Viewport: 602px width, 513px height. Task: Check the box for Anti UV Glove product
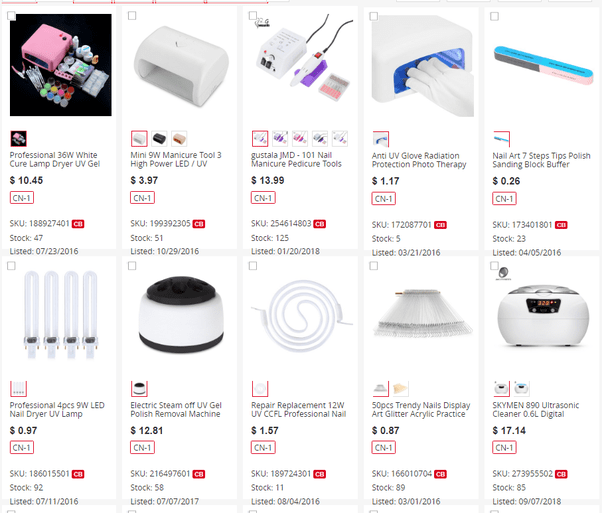tap(374, 17)
